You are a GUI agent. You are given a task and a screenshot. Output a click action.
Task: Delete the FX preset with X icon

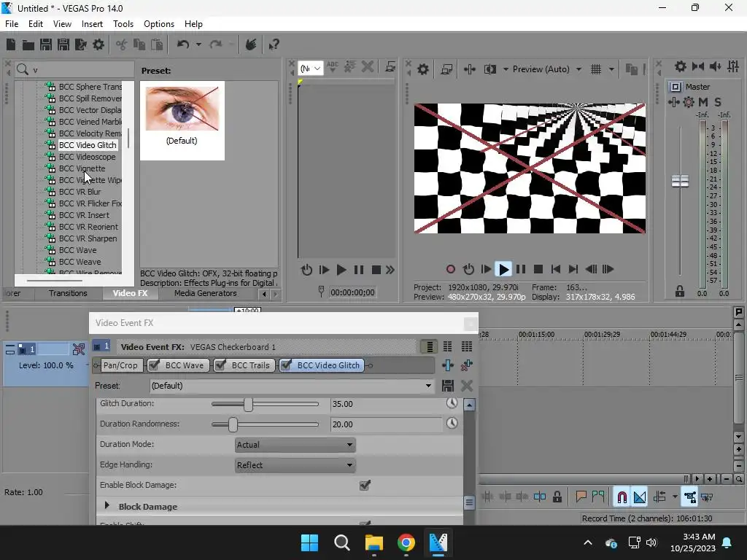[467, 386]
